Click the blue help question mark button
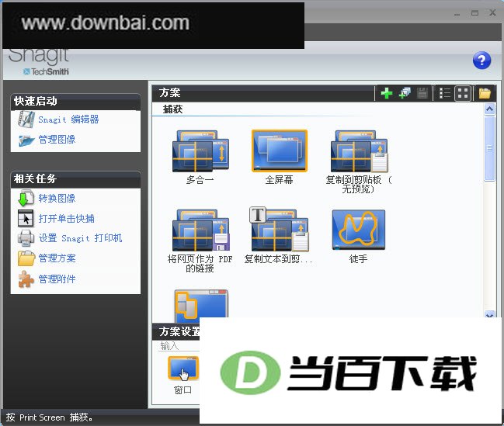Screen dimensions: 504x426 pyautogui.click(x=481, y=61)
